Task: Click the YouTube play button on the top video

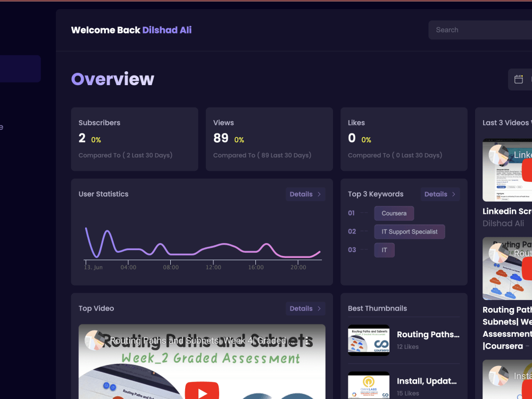Action: tap(202, 391)
